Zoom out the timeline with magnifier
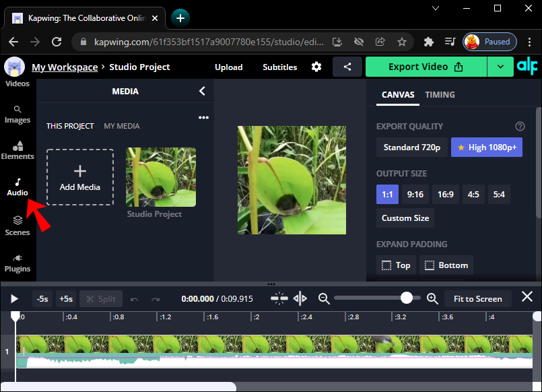This screenshot has height=392, width=542. 324,298
